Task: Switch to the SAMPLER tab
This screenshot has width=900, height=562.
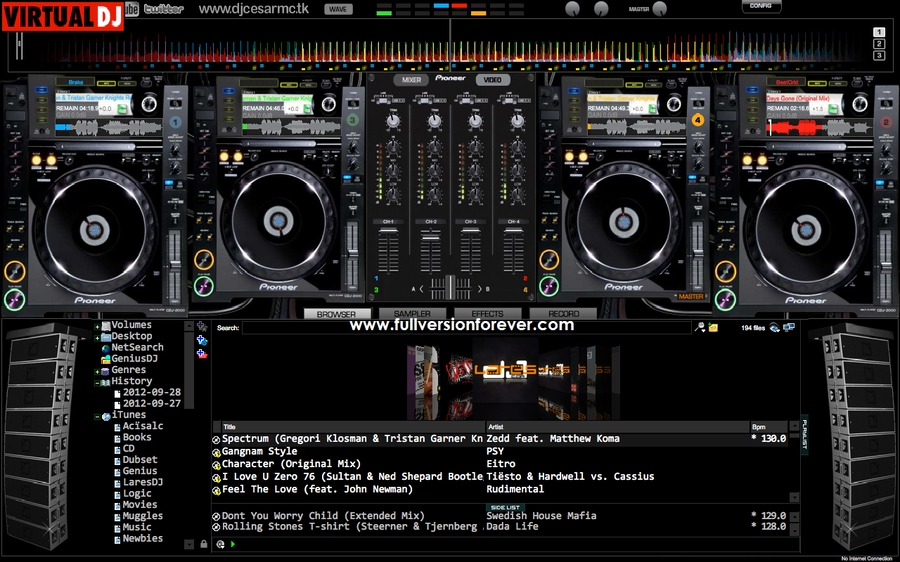Action: [411, 314]
